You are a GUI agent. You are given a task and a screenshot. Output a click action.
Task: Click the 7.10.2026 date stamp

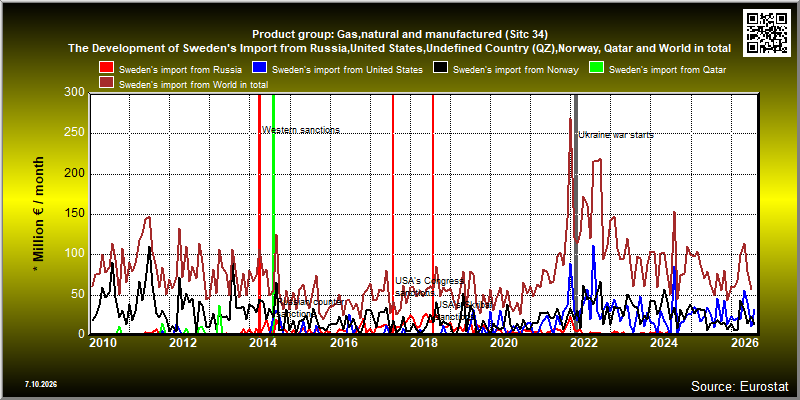40,384
